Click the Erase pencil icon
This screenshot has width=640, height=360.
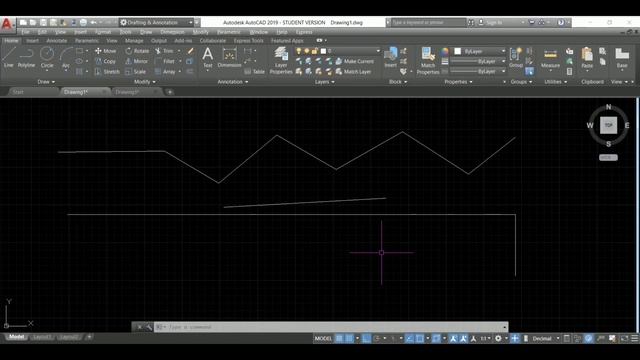click(190, 51)
